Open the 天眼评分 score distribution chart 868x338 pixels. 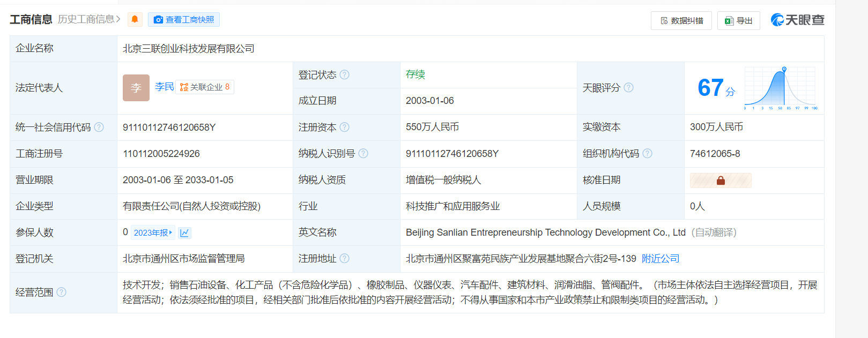tap(781, 88)
